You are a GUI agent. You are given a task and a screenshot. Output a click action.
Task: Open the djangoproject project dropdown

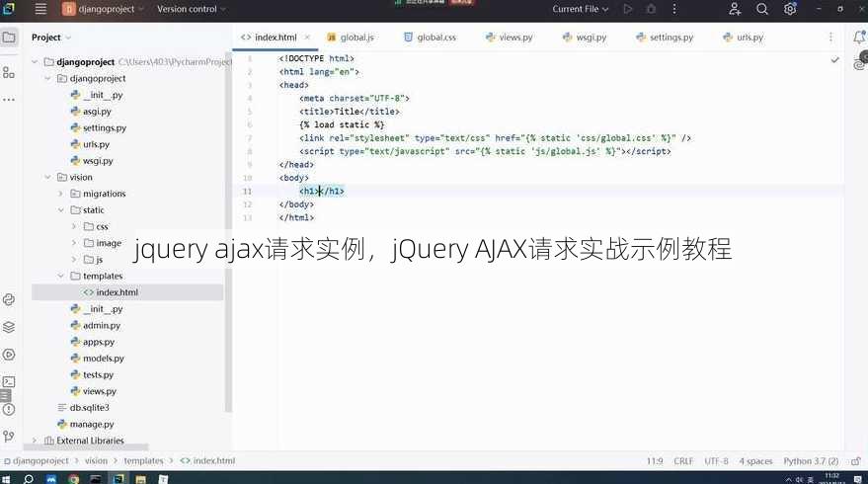[103, 9]
